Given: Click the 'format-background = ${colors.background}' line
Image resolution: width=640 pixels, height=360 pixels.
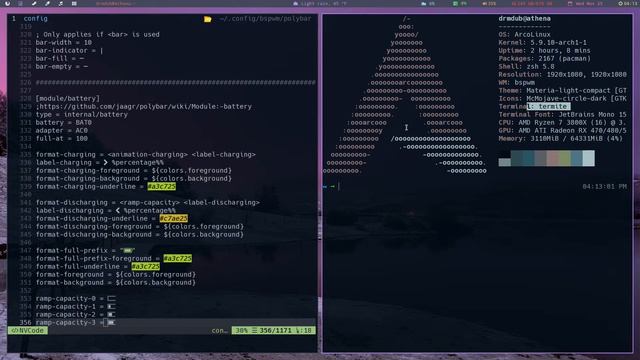Looking at the screenshot, I should coord(116,282).
